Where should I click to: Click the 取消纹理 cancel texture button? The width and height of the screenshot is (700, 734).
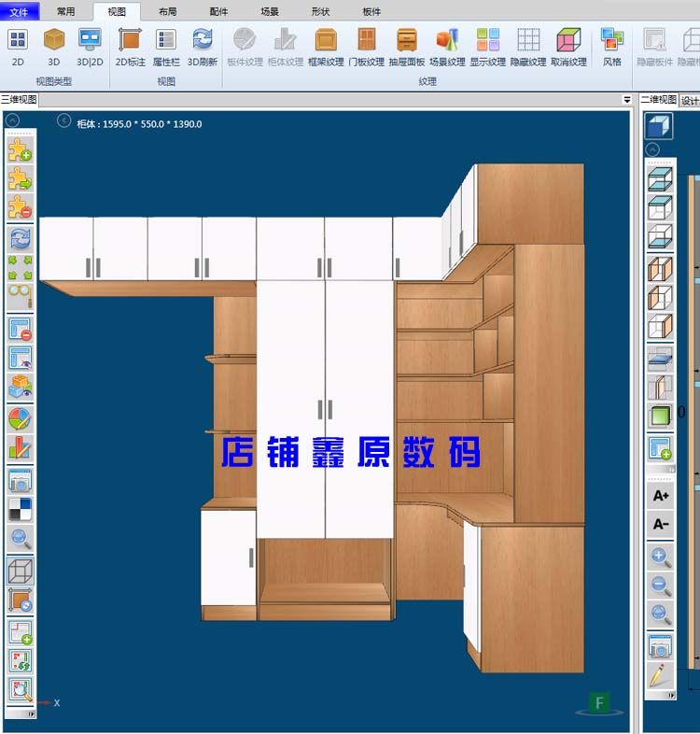point(568,46)
